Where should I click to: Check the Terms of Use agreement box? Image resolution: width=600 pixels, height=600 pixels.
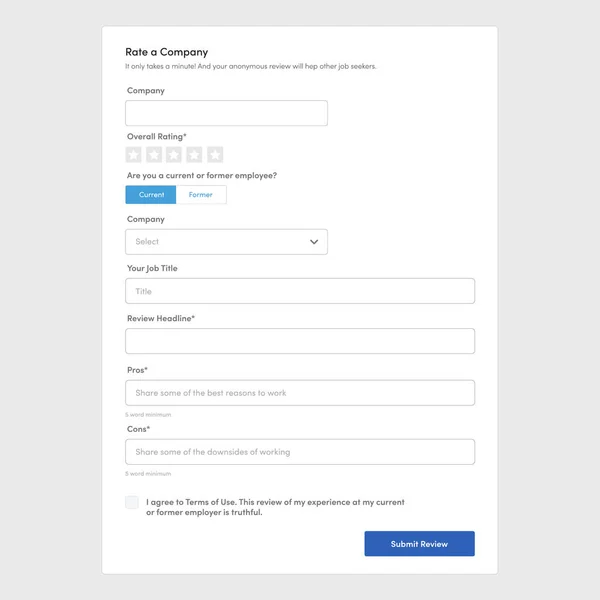click(132, 502)
